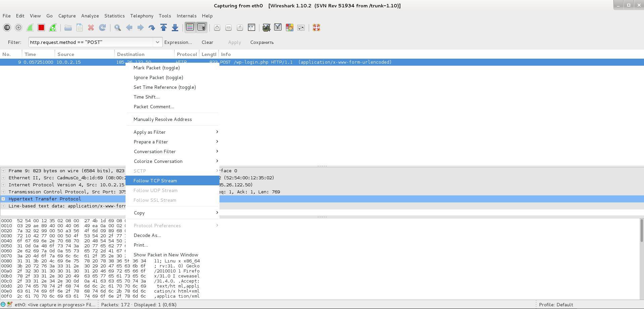Click the Expression... button

pos(178,42)
